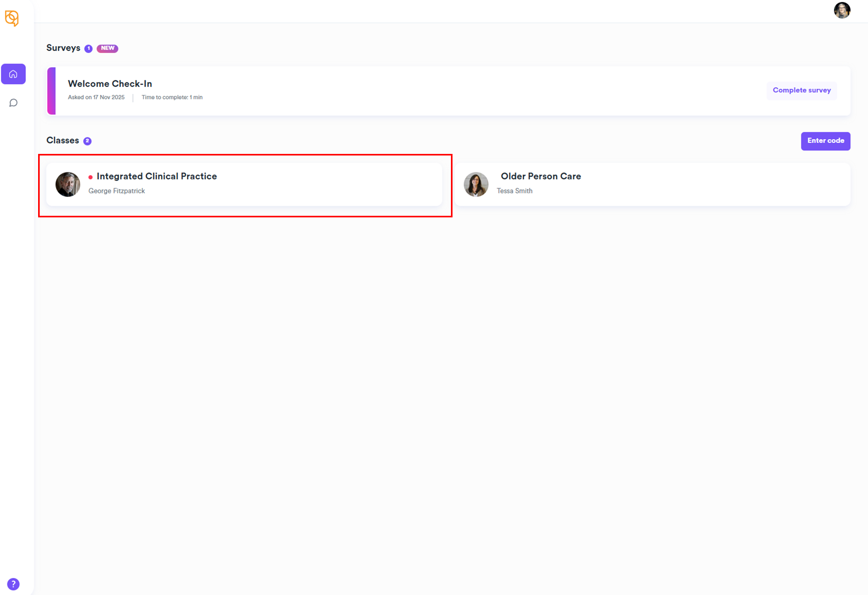This screenshot has width=868, height=595.
Task: Click the red live dot indicator
Action: (x=91, y=177)
